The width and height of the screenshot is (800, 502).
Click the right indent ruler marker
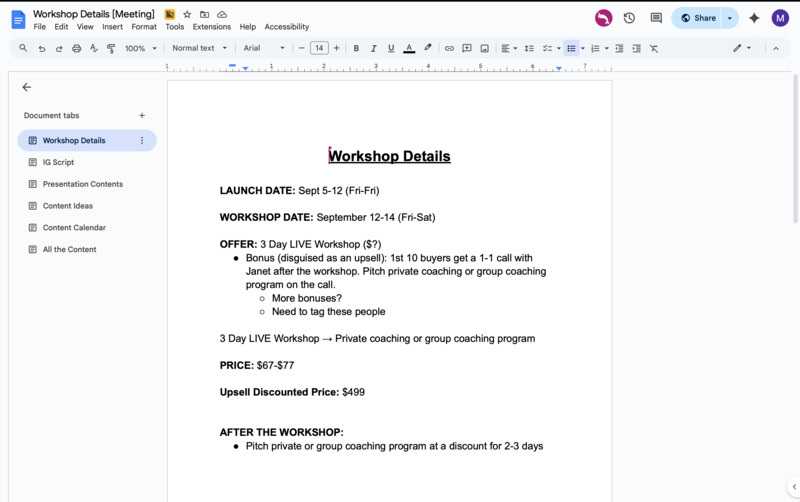559,68
